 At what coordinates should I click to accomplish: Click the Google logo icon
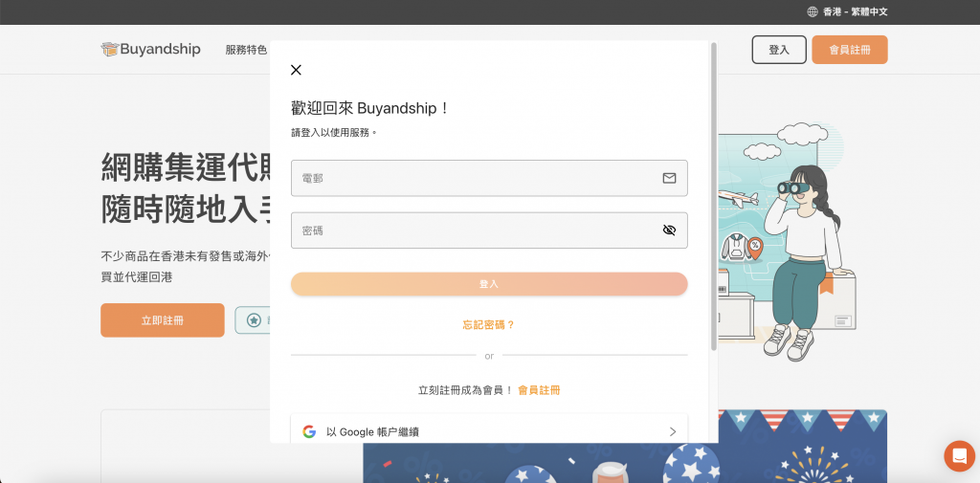click(309, 431)
